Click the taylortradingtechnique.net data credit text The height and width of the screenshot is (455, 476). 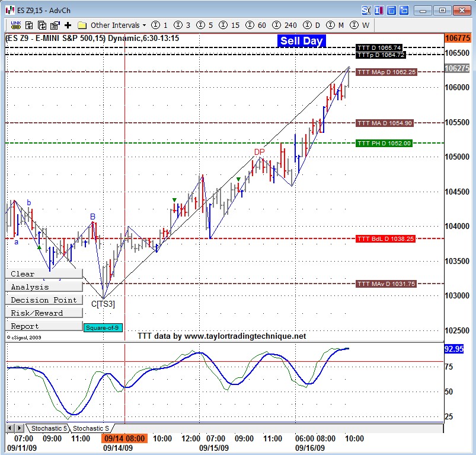coord(222,336)
